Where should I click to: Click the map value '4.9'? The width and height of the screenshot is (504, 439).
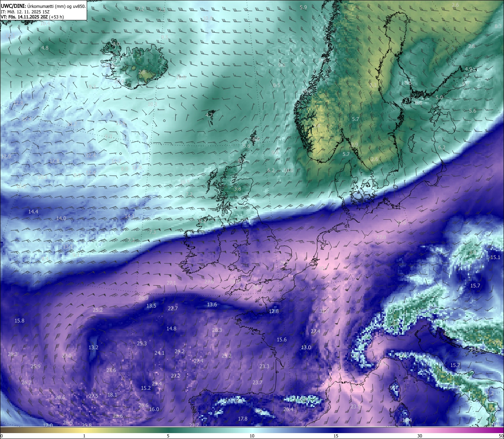[469, 69]
